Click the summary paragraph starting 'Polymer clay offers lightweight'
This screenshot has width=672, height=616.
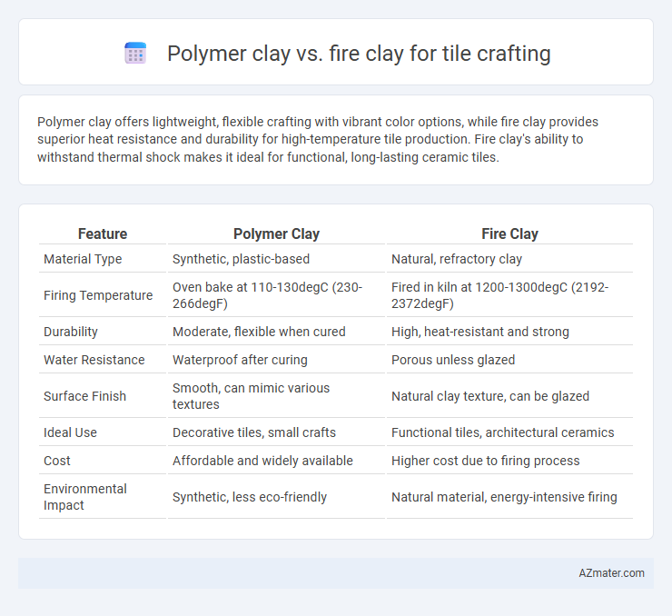(x=318, y=139)
